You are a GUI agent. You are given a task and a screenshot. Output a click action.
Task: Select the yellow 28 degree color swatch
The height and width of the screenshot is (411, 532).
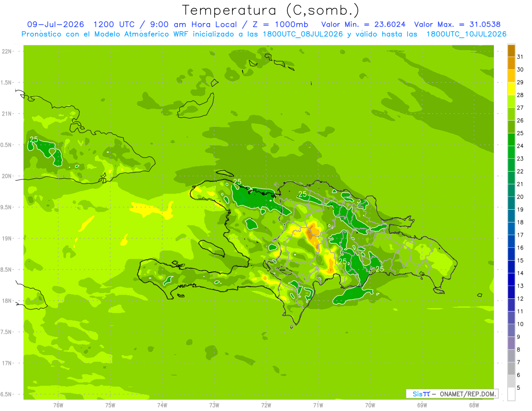(x=511, y=89)
